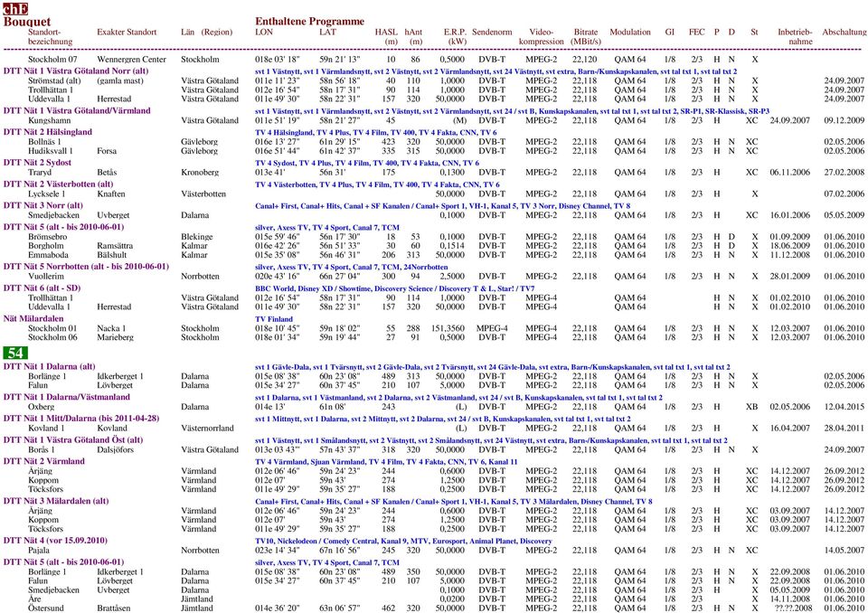Click the Wennergren Center location cell
The height and width of the screenshot is (613, 868).
point(131,60)
